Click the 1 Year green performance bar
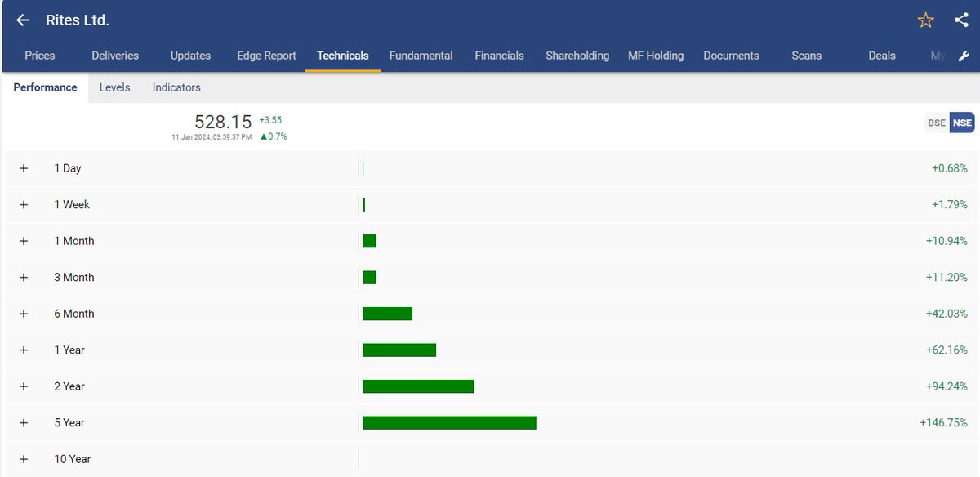Screen dimensions: 980x477 399,350
